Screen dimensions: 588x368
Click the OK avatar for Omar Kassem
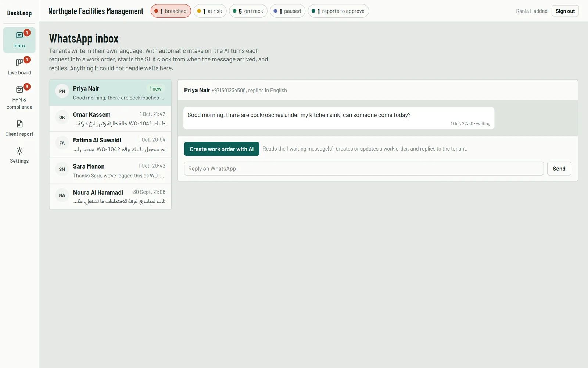(x=62, y=117)
